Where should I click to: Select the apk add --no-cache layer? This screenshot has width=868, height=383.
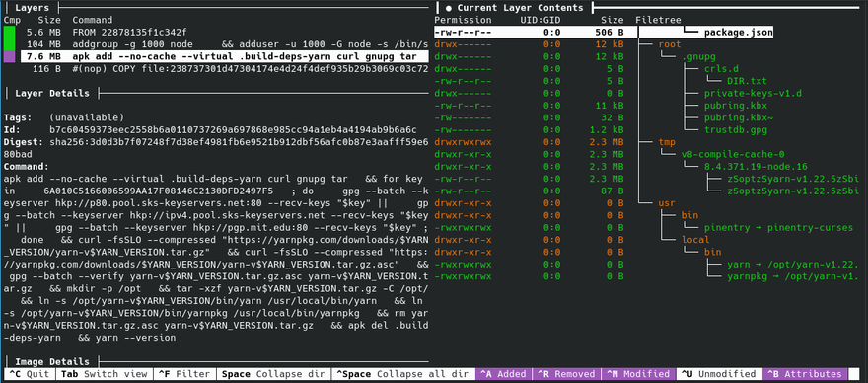coord(224,56)
